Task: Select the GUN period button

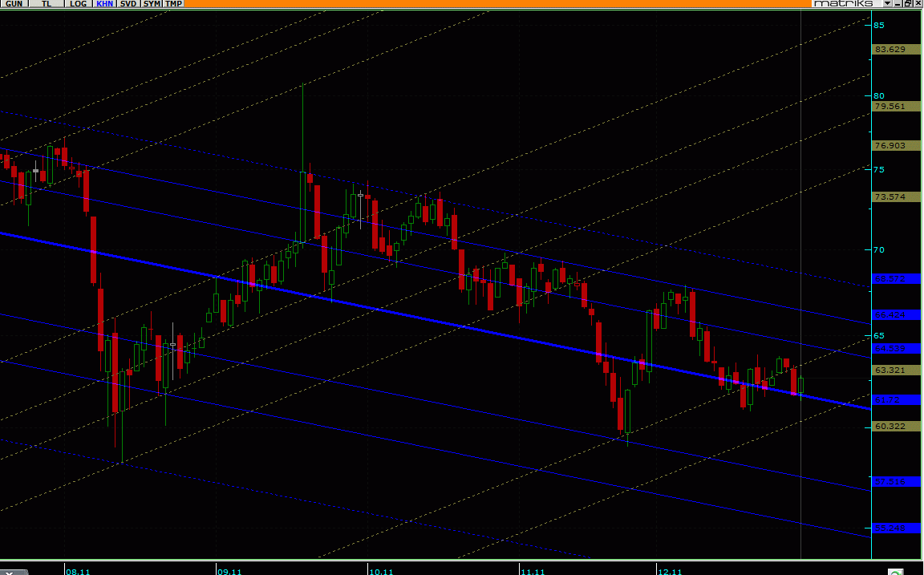Action: click(x=14, y=3)
